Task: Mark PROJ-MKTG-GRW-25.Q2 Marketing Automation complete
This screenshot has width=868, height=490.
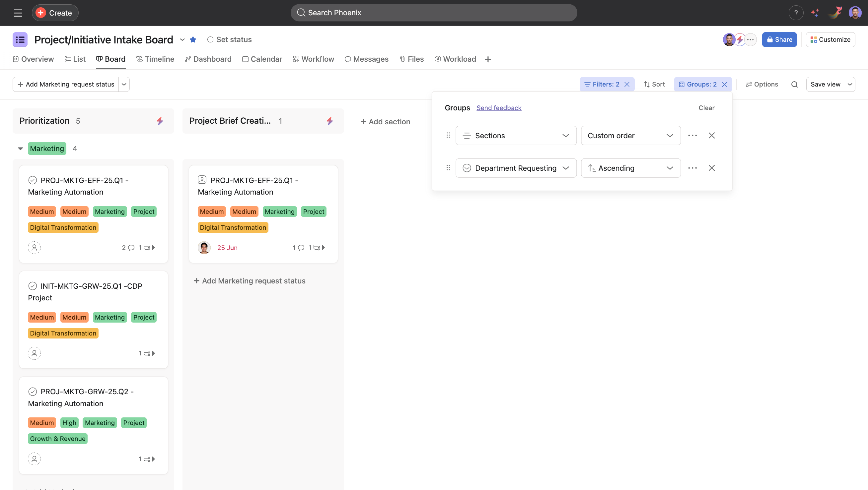Action: tap(33, 391)
